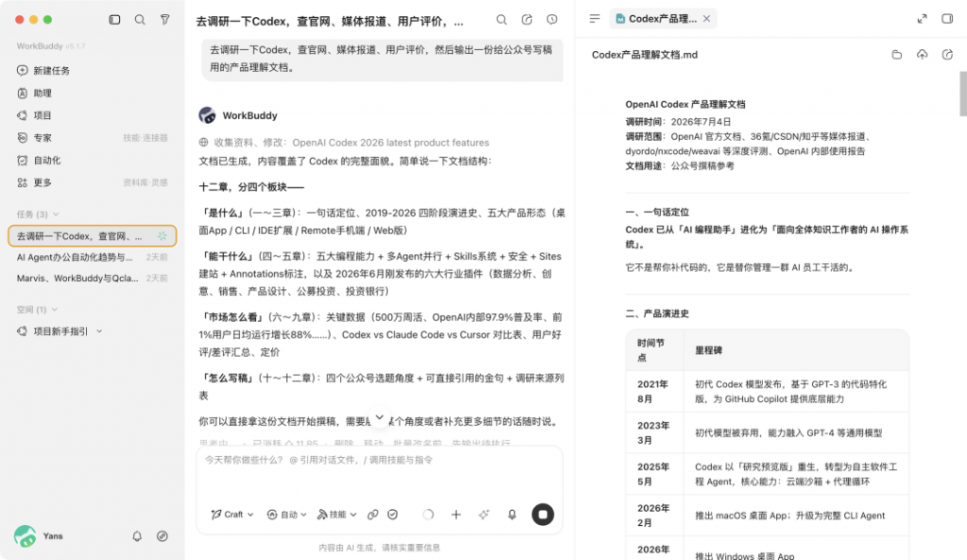Close the Codex产品理... tab
The image size is (967, 560).
click(706, 19)
